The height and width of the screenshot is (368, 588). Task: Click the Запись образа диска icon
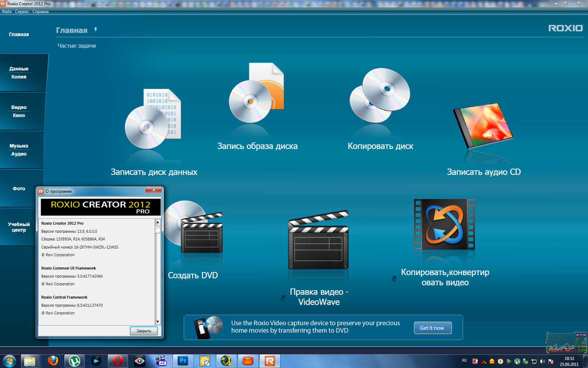pyautogui.click(x=257, y=93)
